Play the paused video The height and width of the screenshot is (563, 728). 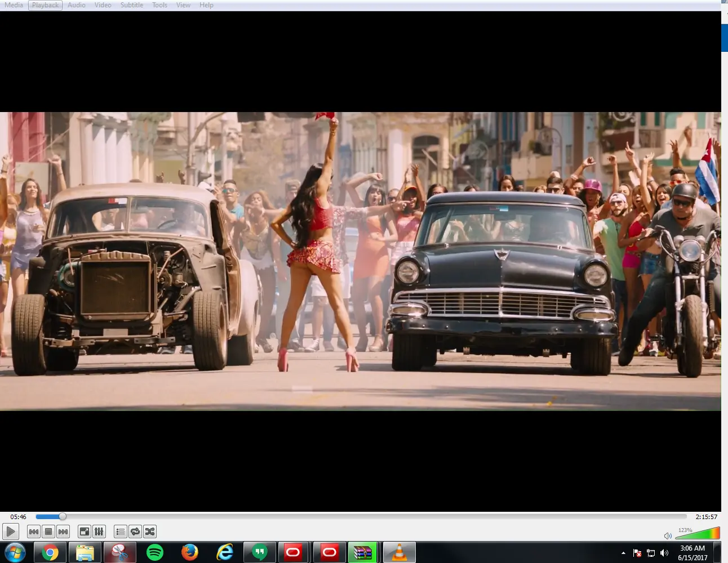(x=11, y=531)
